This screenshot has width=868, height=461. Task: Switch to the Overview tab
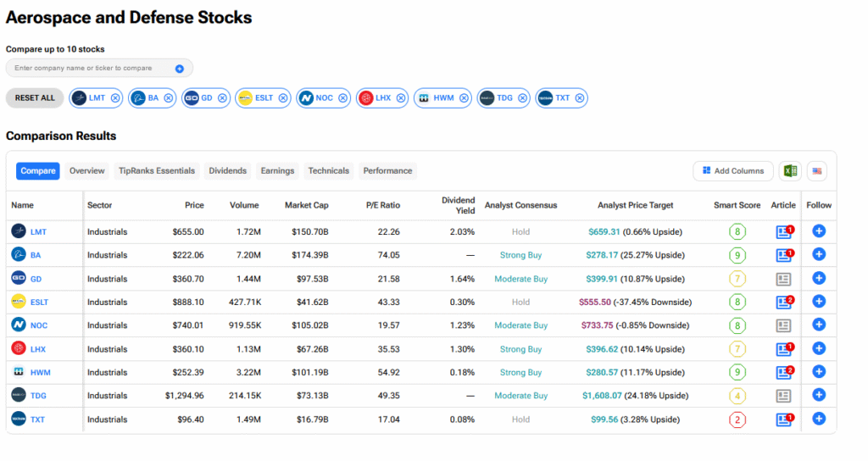[x=87, y=171]
